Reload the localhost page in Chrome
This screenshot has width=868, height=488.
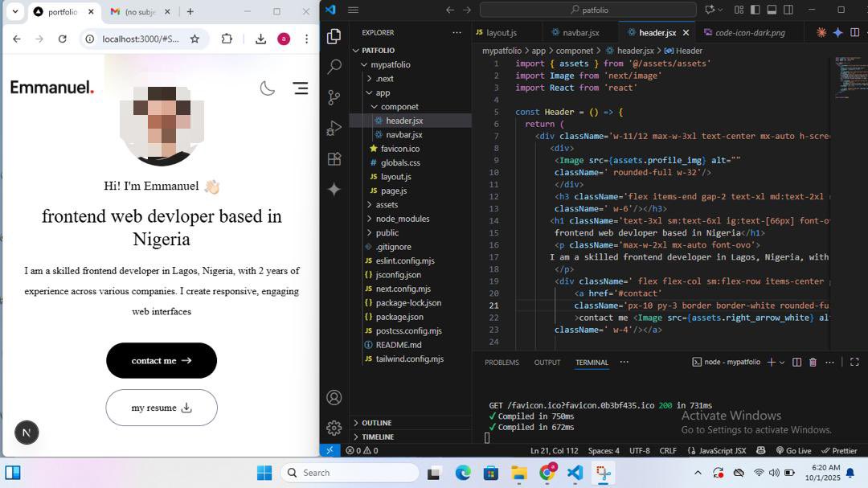tap(63, 39)
